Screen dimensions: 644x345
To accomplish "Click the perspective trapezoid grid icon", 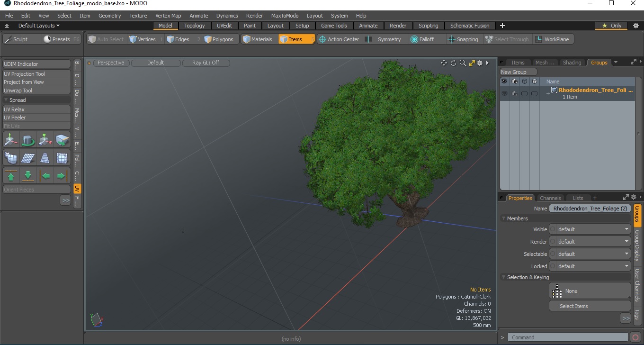I will pyautogui.click(x=45, y=158).
